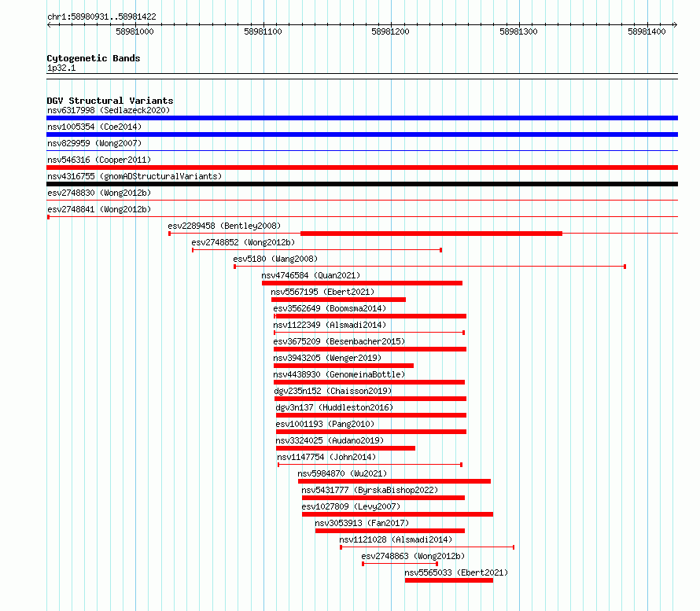Click esv2748841 (Wong2012b) label

(99, 209)
